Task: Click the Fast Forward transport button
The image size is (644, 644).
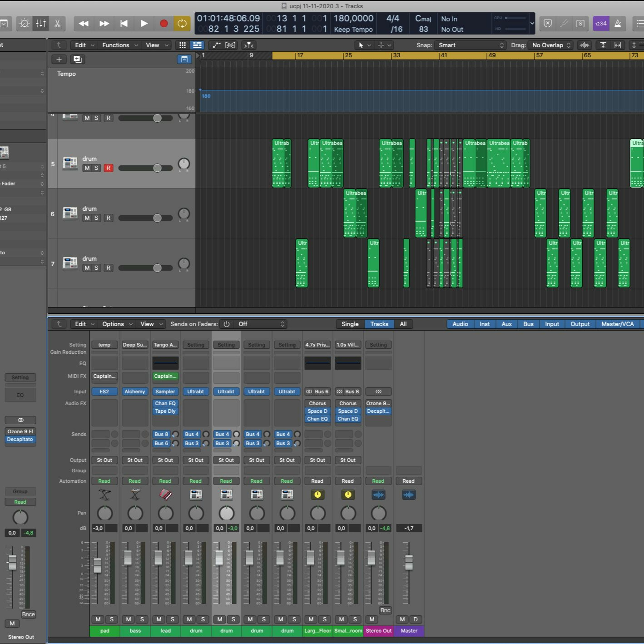Action: click(104, 23)
